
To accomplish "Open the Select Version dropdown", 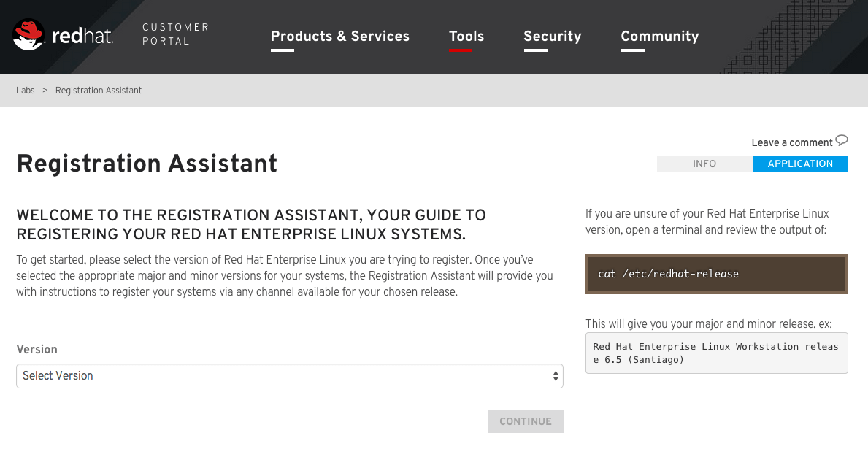I will [289, 375].
